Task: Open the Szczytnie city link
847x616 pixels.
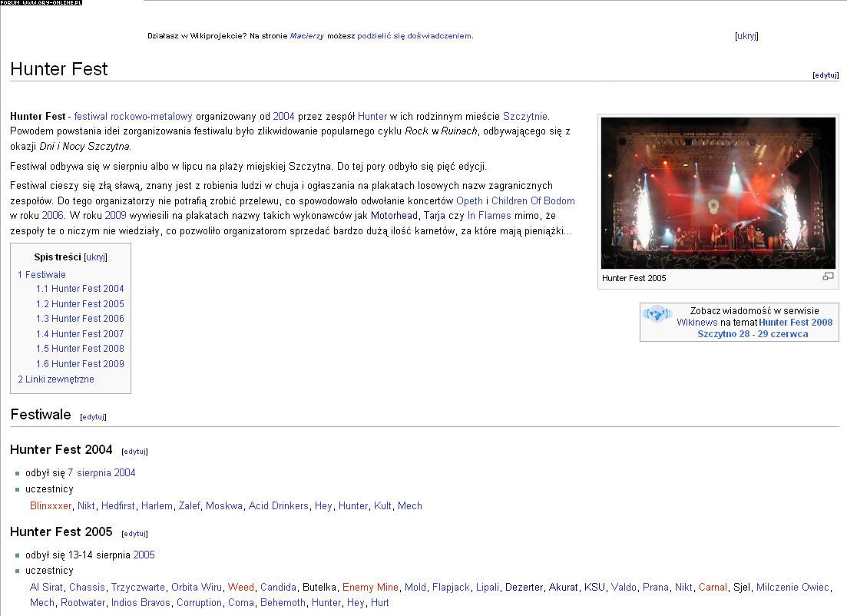Action: click(525, 116)
